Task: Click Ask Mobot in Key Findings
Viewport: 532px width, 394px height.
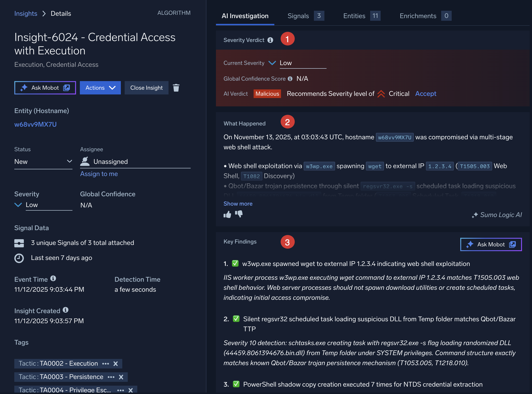Action: pos(491,244)
